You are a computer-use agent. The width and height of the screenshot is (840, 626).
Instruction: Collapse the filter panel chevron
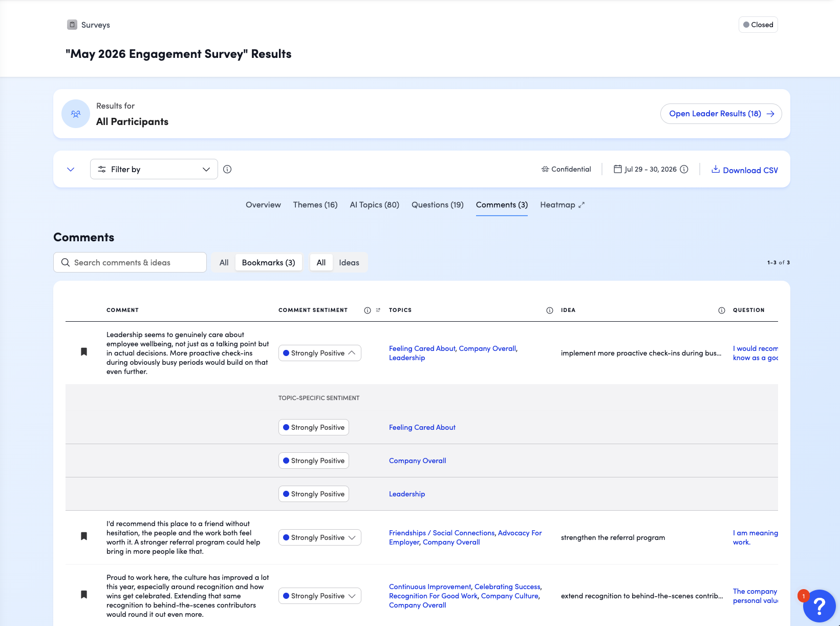[71, 170]
